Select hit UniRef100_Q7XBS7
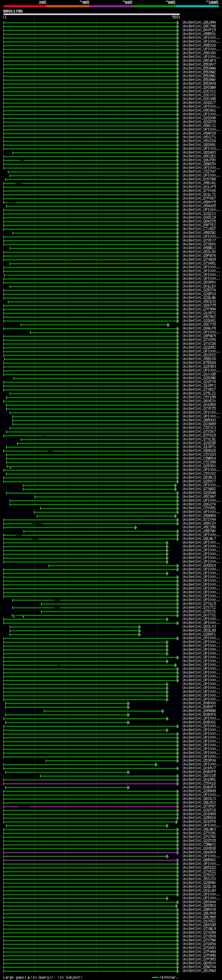Image resolution: width=222 pixels, height=980 pixels. tap(199, 390)
